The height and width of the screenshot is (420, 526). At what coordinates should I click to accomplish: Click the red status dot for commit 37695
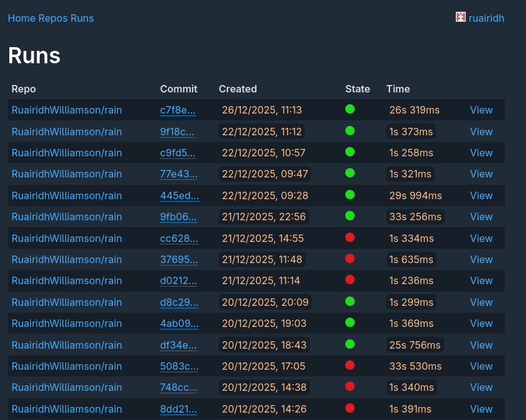point(350,258)
